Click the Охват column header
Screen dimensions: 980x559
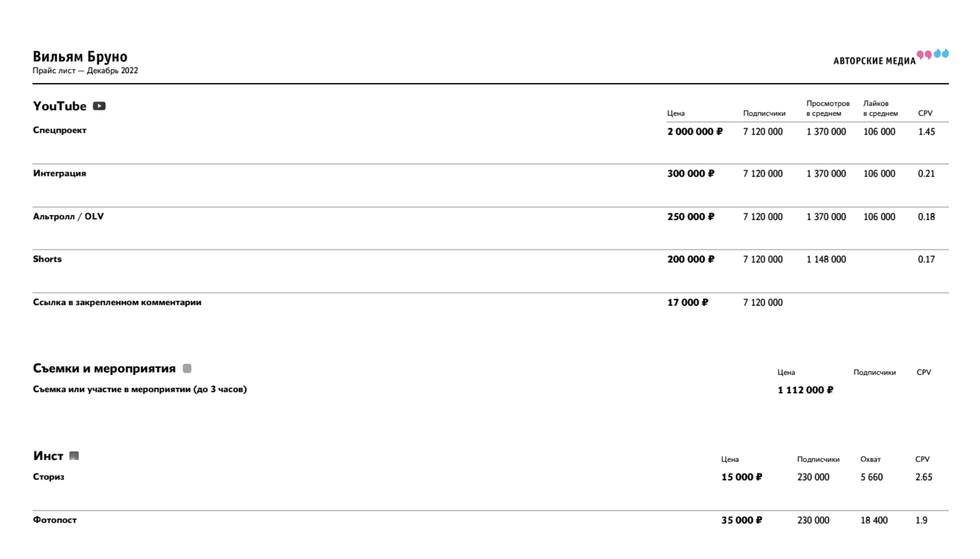(871, 459)
